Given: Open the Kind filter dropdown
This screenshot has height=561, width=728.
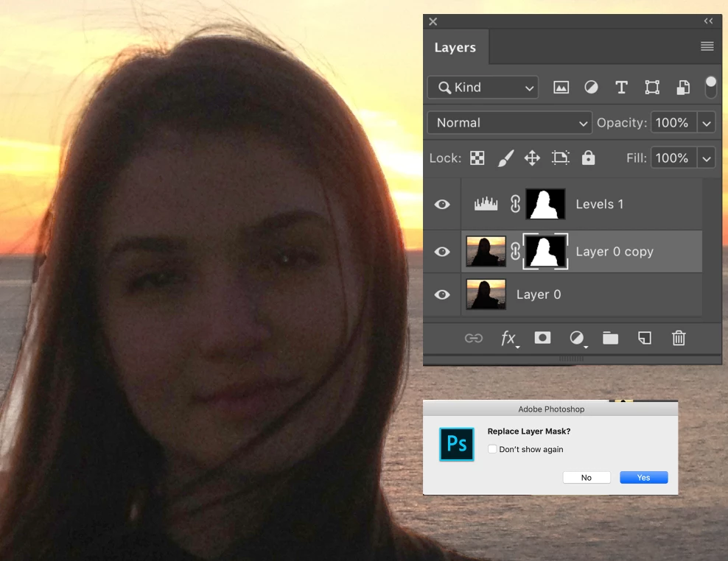Looking at the screenshot, I should (483, 87).
